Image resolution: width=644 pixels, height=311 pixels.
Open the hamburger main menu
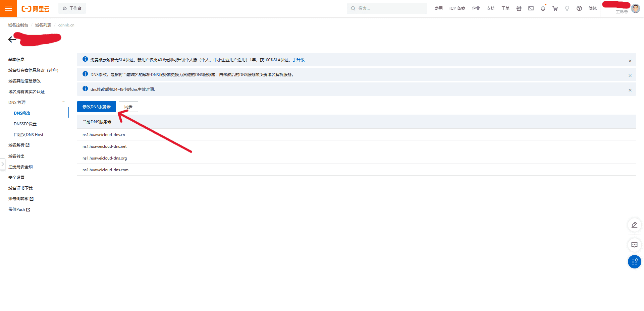pyautogui.click(x=8, y=8)
